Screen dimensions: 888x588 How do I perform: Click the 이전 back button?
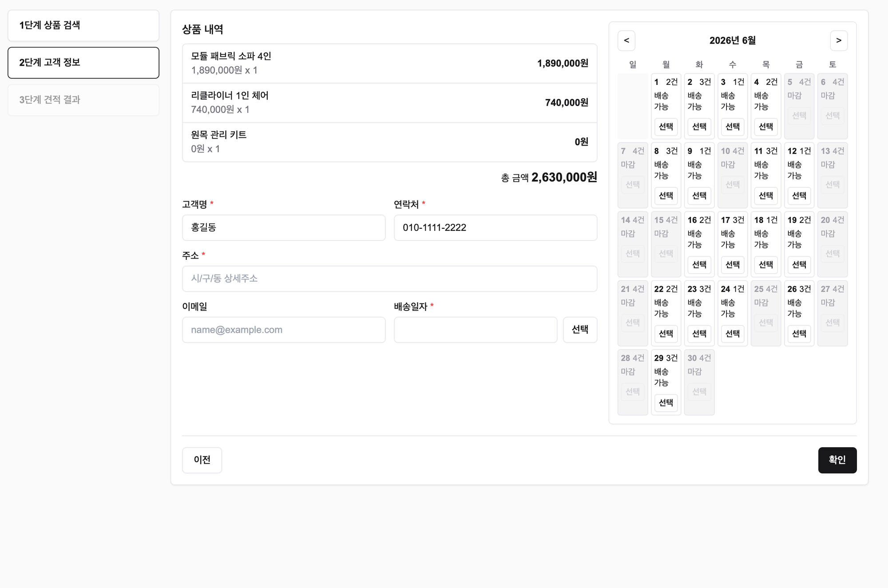click(202, 460)
